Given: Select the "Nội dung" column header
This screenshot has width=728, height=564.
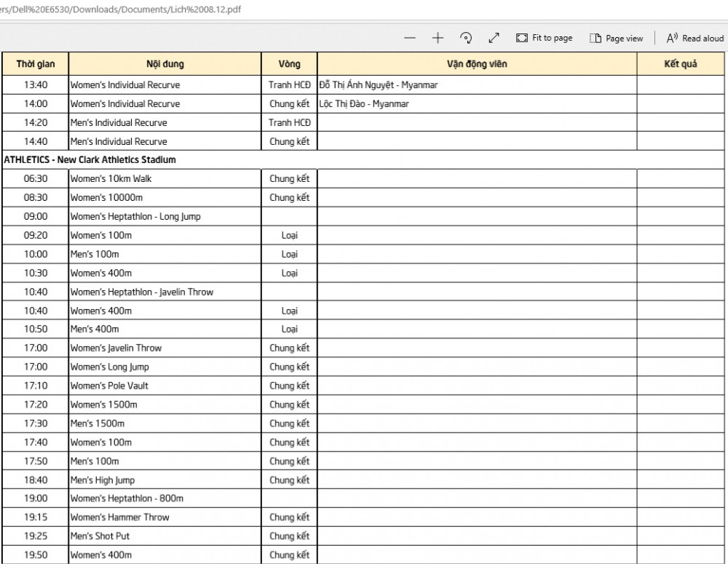Looking at the screenshot, I should 165,64.
